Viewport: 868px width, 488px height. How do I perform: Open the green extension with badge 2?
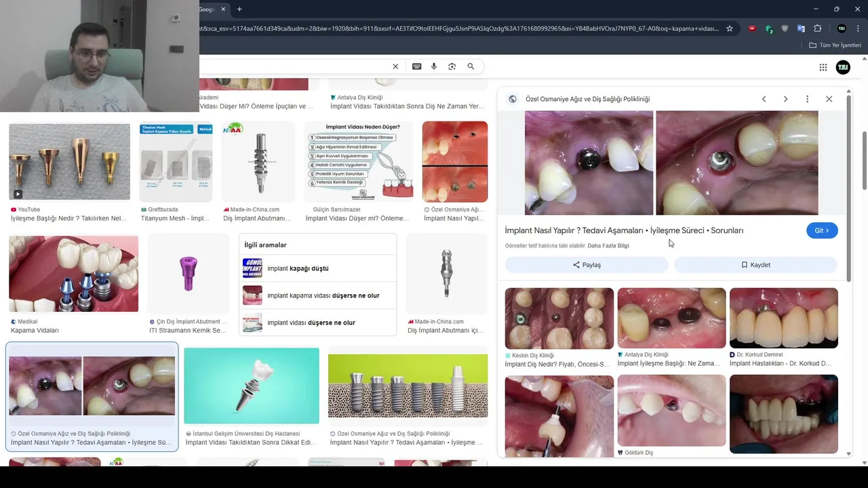click(x=768, y=28)
